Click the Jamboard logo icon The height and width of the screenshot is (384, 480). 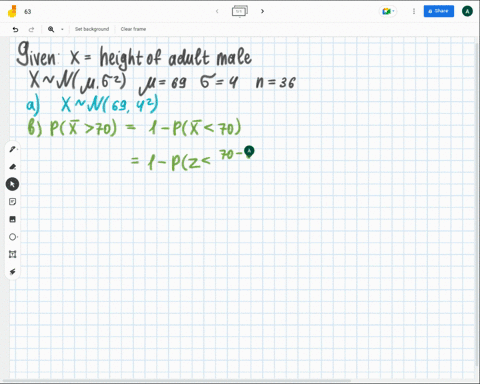tap(12, 11)
